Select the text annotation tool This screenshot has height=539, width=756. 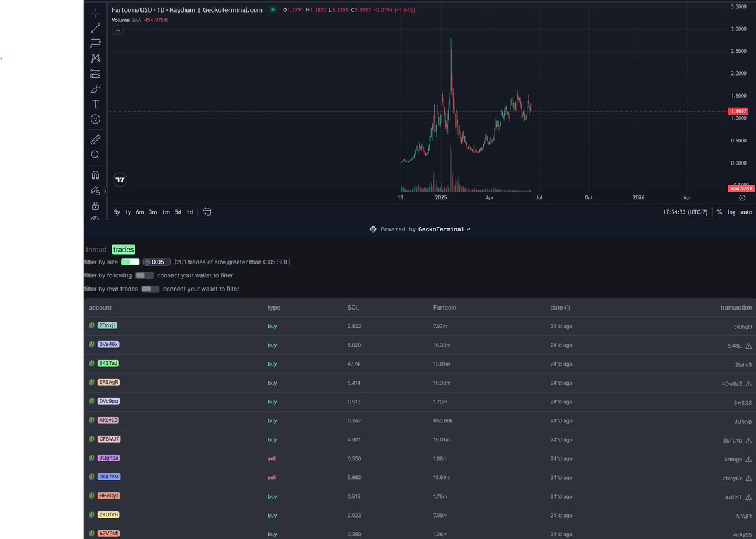click(95, 104)
